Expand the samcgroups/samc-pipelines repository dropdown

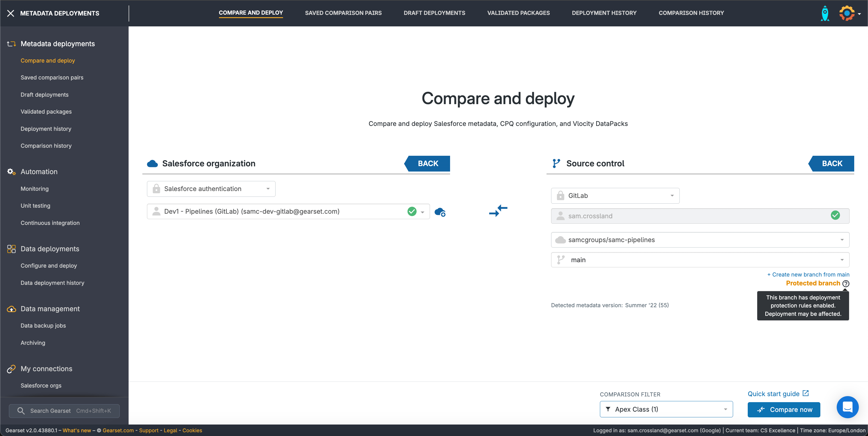point(700,240)
